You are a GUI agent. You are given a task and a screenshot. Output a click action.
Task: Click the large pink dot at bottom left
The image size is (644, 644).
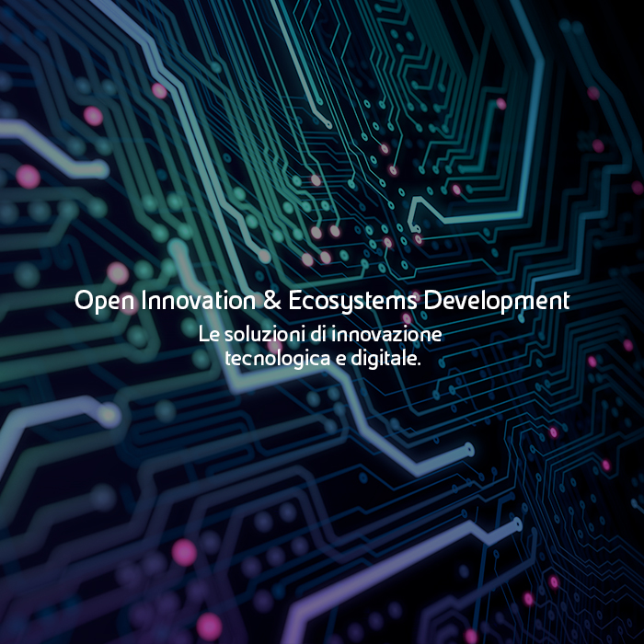(209, 626)
